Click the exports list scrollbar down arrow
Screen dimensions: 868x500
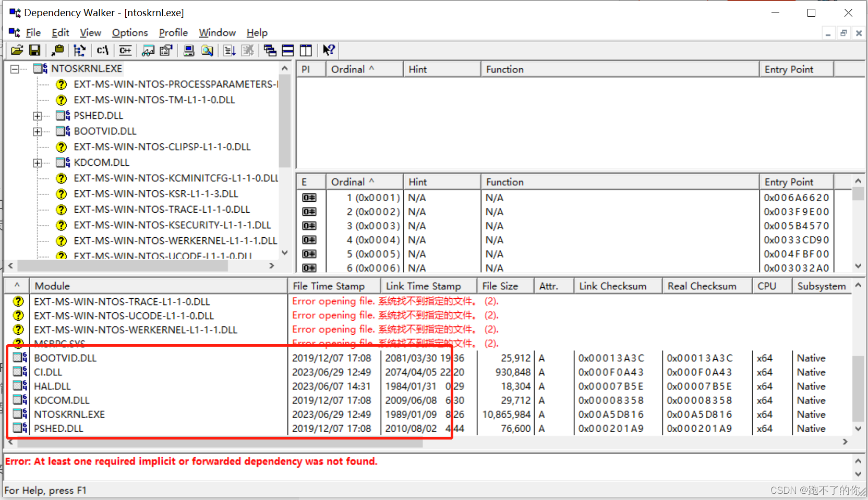click(858, 266)
